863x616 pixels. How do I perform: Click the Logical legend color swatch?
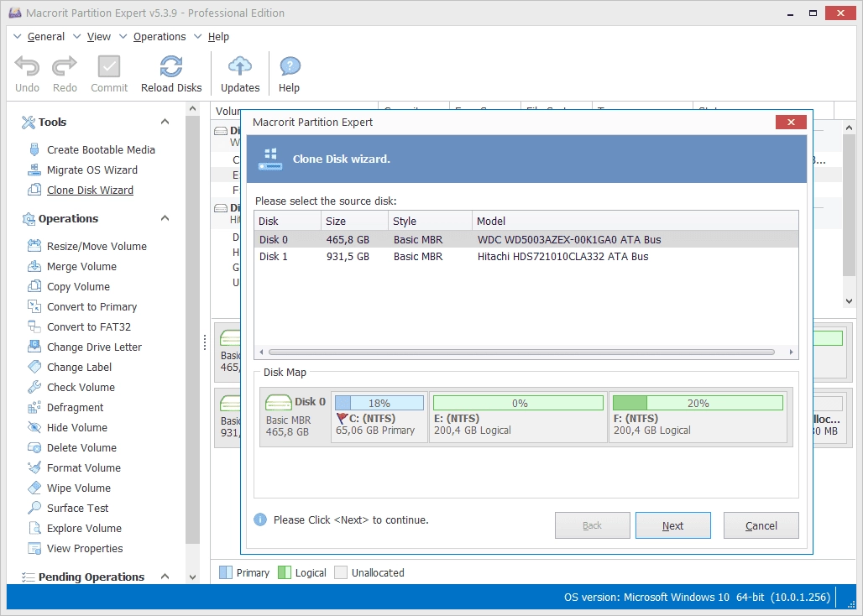point(285,572)
